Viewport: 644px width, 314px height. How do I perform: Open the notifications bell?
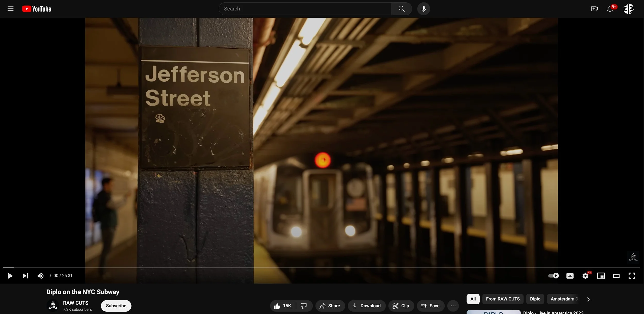(610, 9)
